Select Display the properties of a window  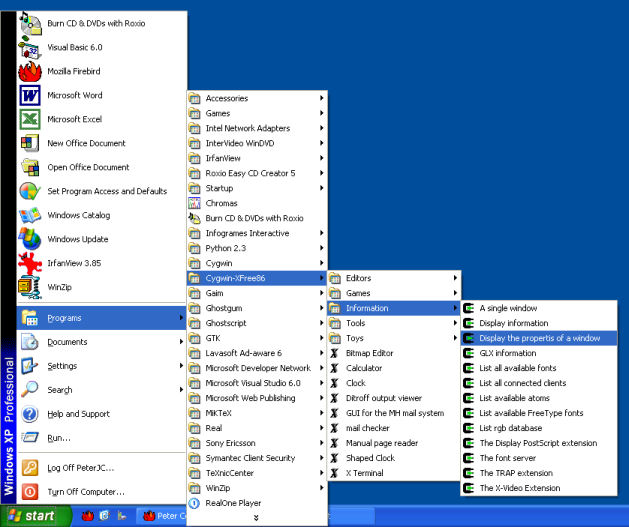[539, 338]
